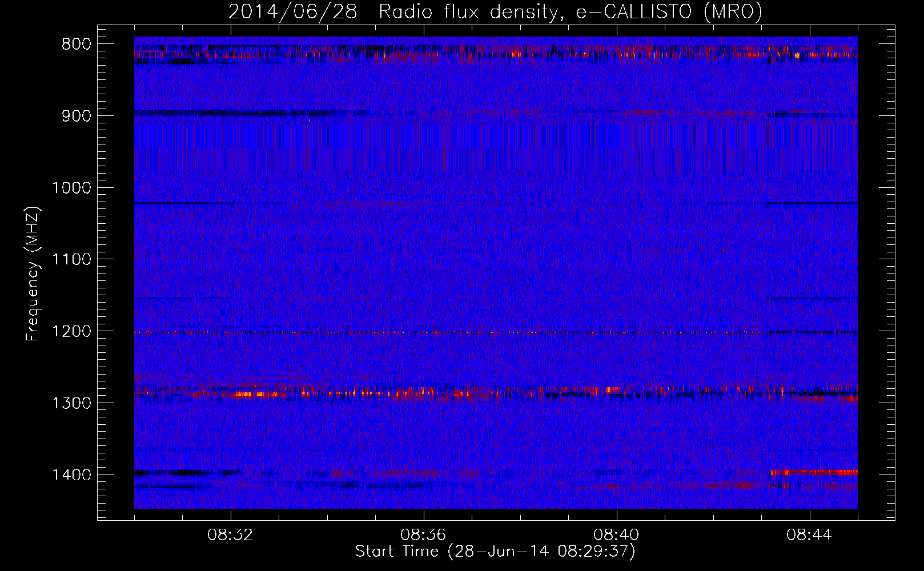Select the 1300 frequency axis label

71,403
